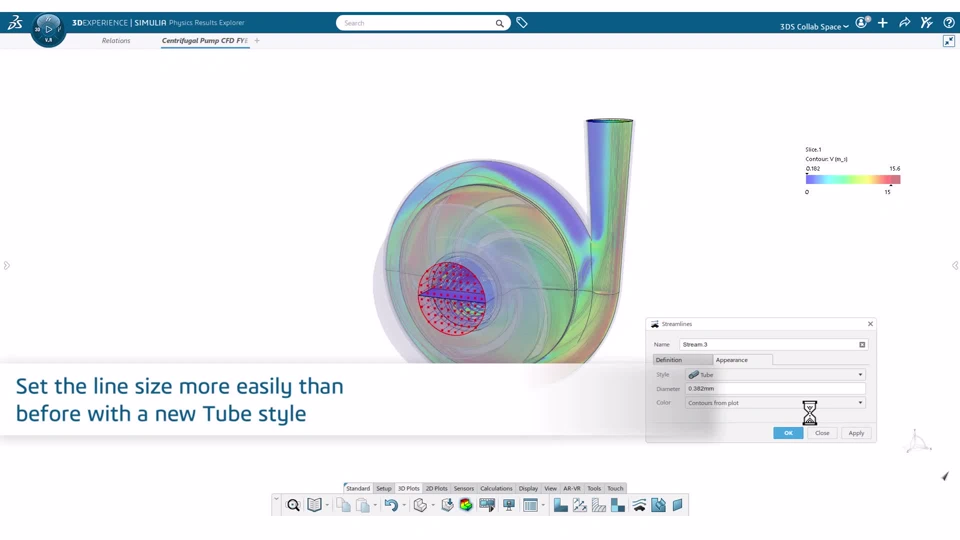
Task: Switch to the Display toolbar tab
Action: click(x=528, y=489)
